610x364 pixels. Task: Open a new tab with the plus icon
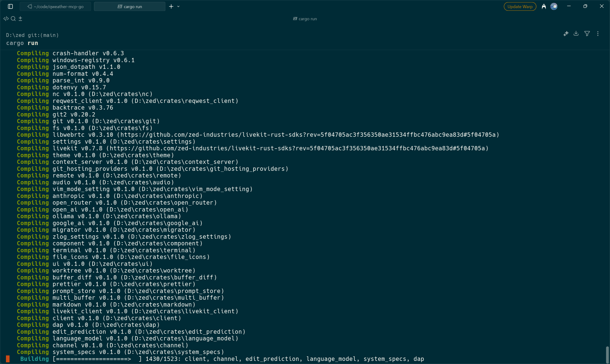click(x=171, y=6)
